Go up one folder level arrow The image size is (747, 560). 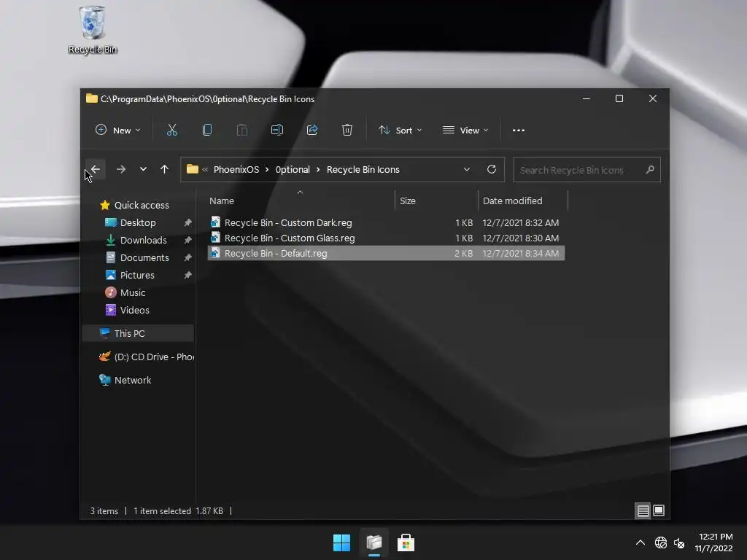coord(164,169)
